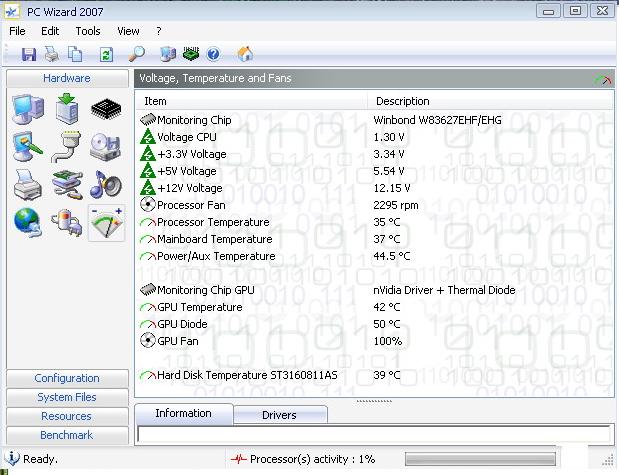Click the Print toolbar icon
619x475 pixels.
click(x=52, y=54)
